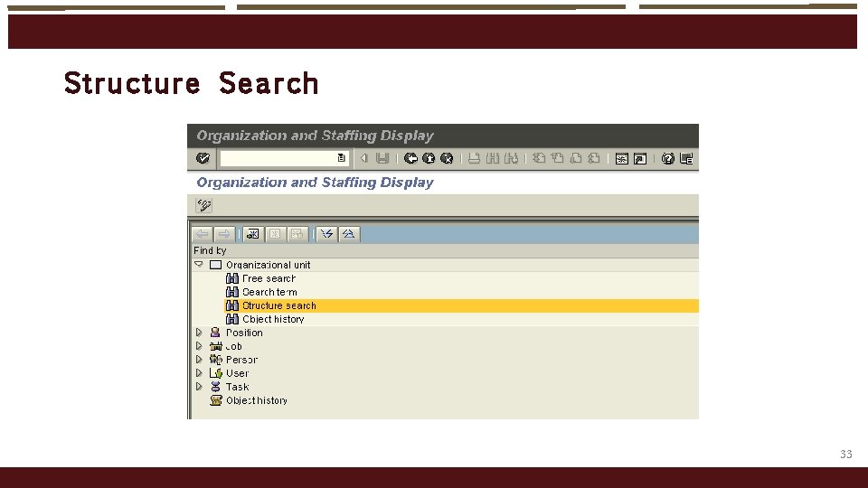The image size is (868, 488).
Task: Click the greyed delete search variant icon
Action: coord(297,234)
